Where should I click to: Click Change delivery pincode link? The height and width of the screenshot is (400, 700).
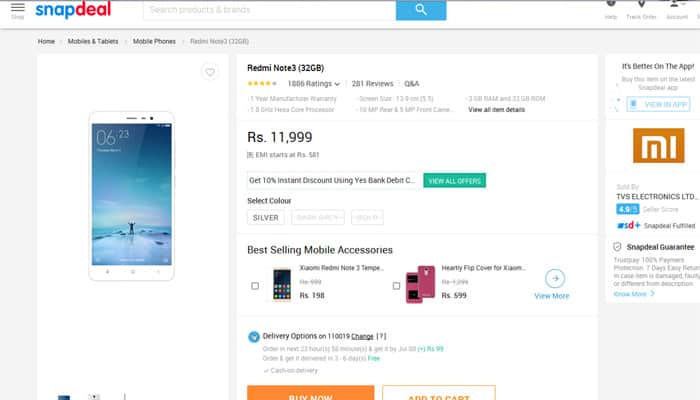pyautogui.click(x=362, y=336)
